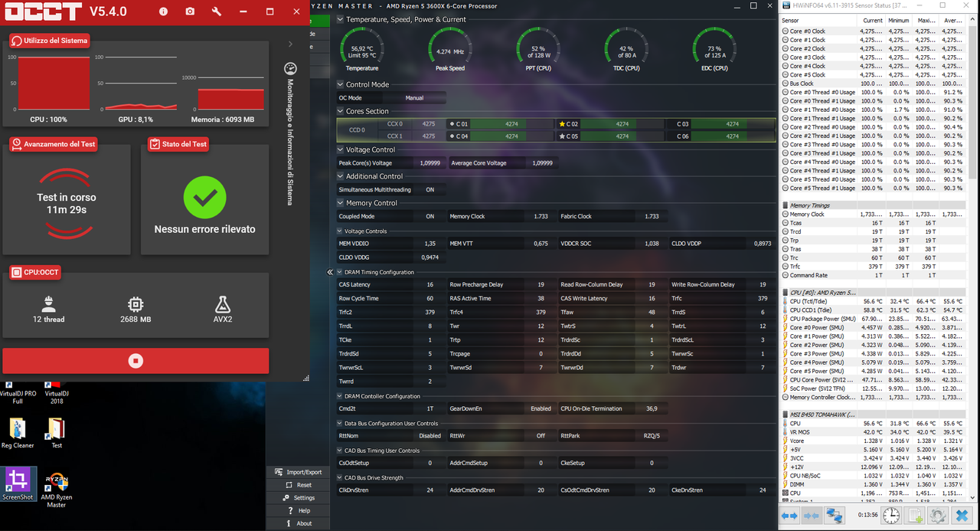Open Help in Ryzen Master sidebar
The image size is (980, 531).
point(297,510)
